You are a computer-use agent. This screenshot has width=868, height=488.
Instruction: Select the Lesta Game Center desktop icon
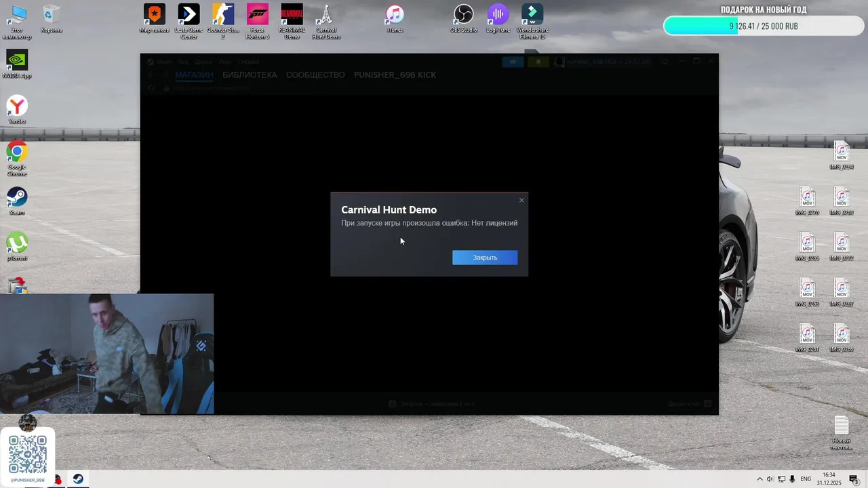click(189, 22)
